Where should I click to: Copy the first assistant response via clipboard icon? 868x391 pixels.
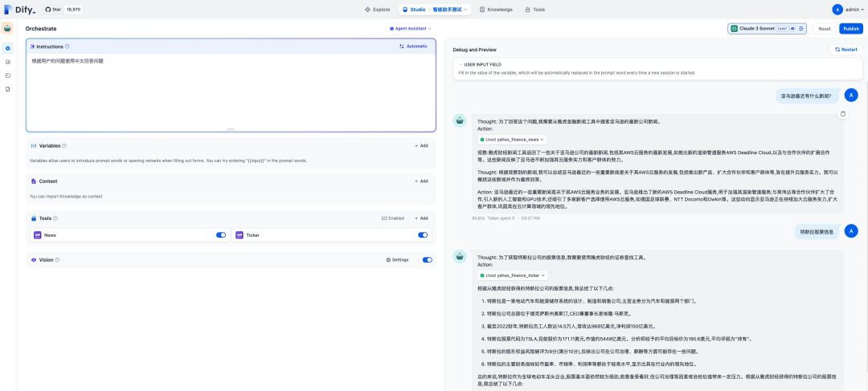coord(843,114)
